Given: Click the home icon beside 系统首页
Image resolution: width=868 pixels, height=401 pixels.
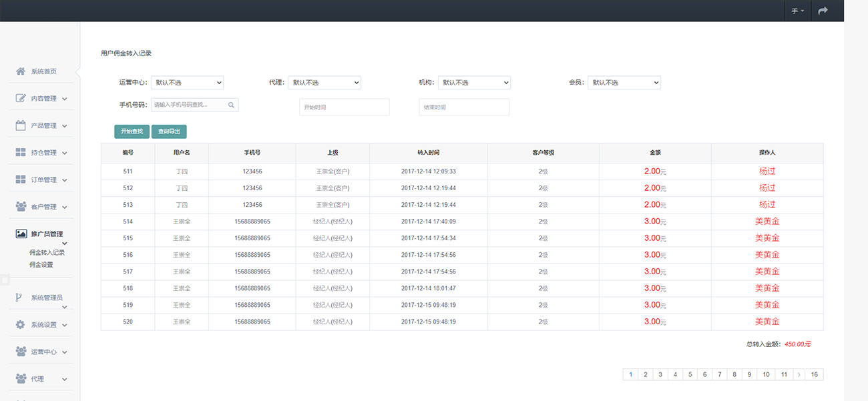Looking at the screenshot, I should [x=21, y=71].
